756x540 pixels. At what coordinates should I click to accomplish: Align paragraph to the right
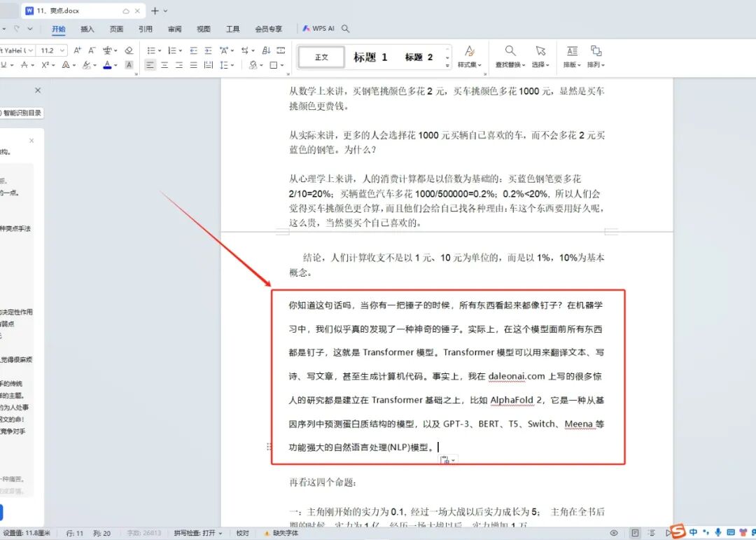tap(179, 64)
